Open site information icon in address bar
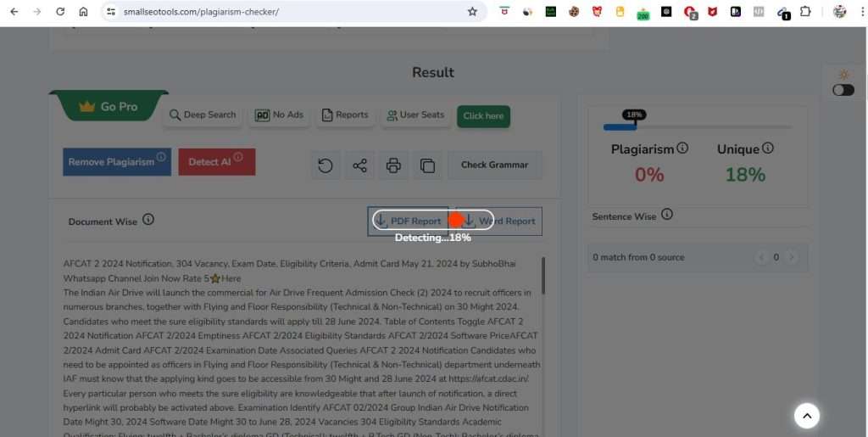 (111, 12)
